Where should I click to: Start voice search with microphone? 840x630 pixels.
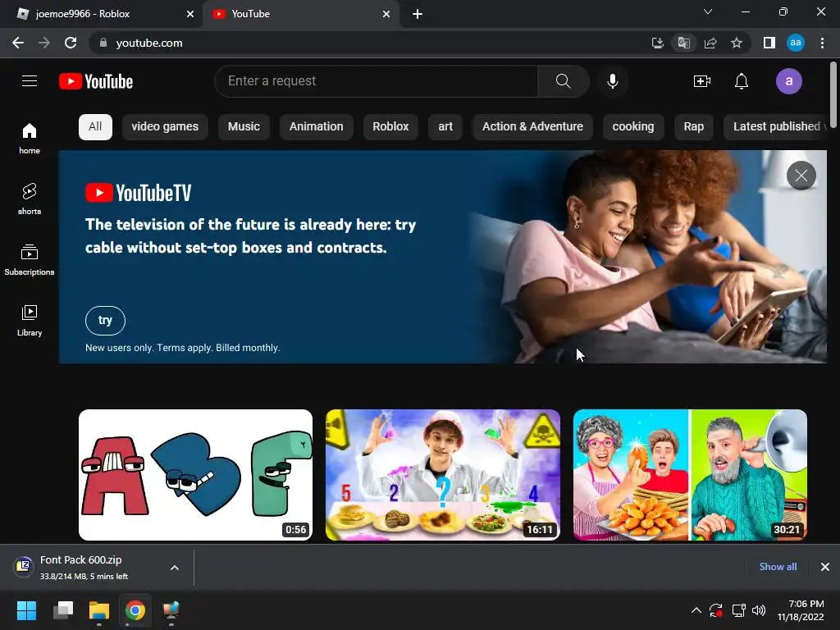(612, 81)
